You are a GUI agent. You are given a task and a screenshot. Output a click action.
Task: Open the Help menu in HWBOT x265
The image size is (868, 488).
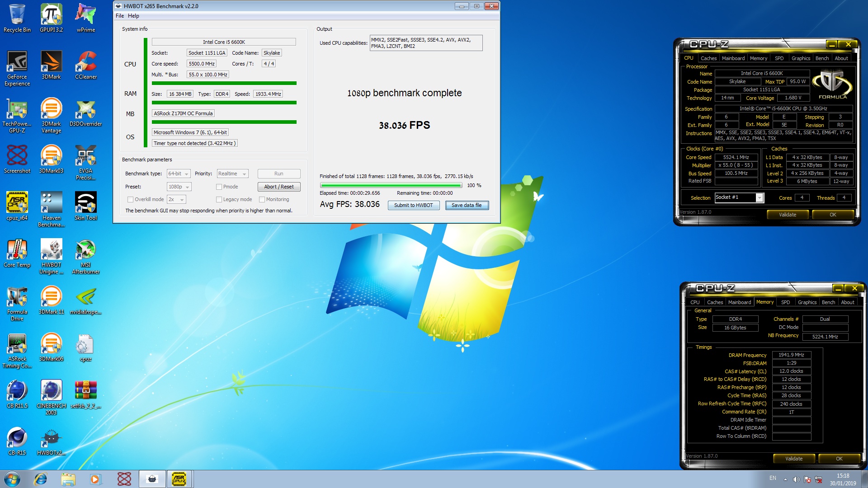coord(133,16)
